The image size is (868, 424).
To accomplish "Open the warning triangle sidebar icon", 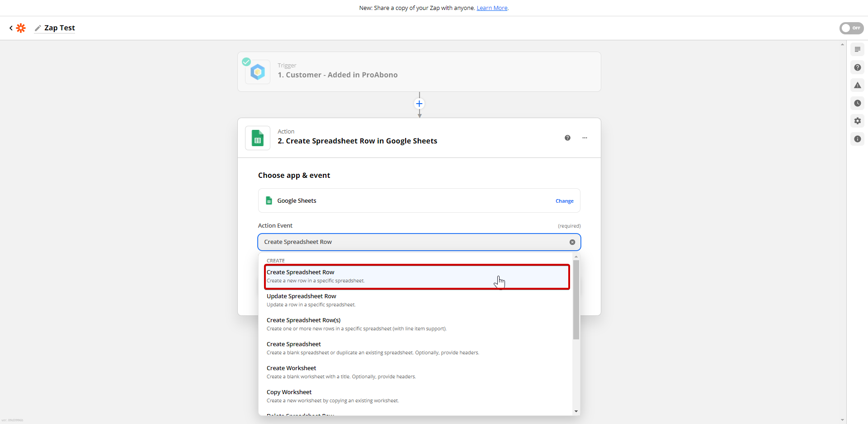I will (858, 85).
